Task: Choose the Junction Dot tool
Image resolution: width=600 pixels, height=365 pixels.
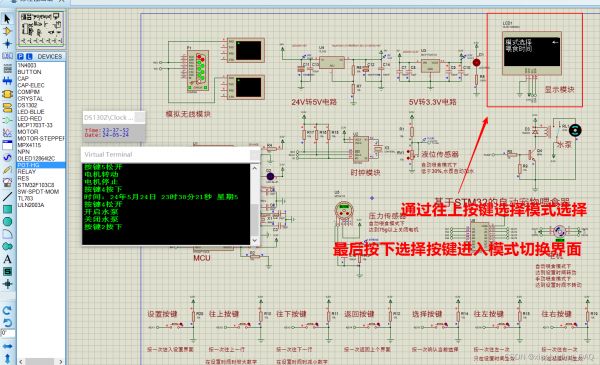Action: coord(7,44)
